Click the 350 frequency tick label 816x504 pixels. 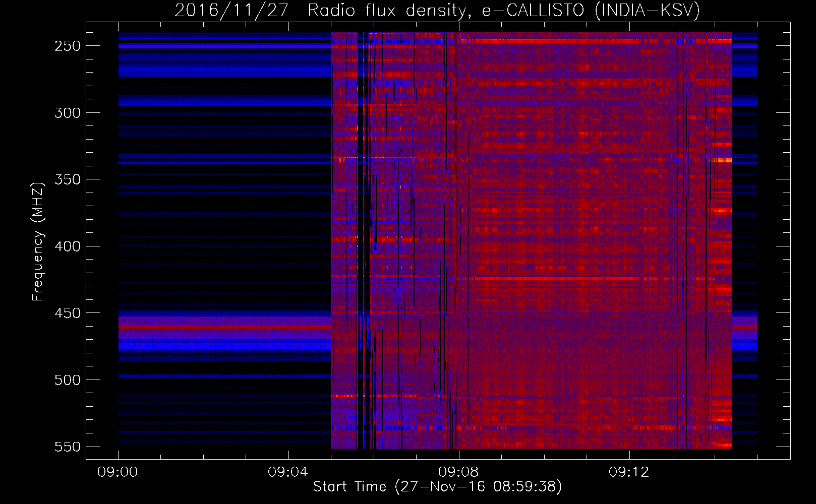[x=68, y=180]
